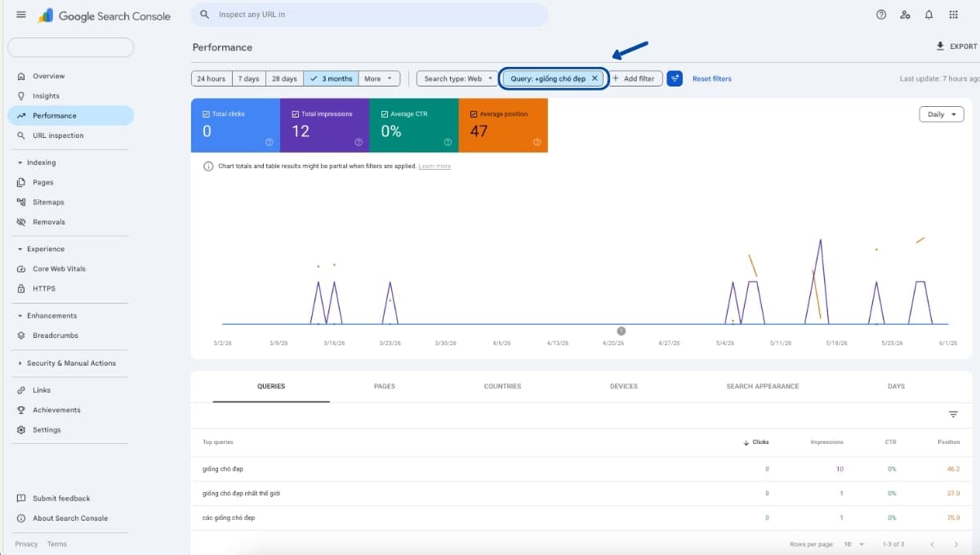980x555 pixels.
Task: Select Core Web Vitals in sidebar
Action: coord(59,269)
